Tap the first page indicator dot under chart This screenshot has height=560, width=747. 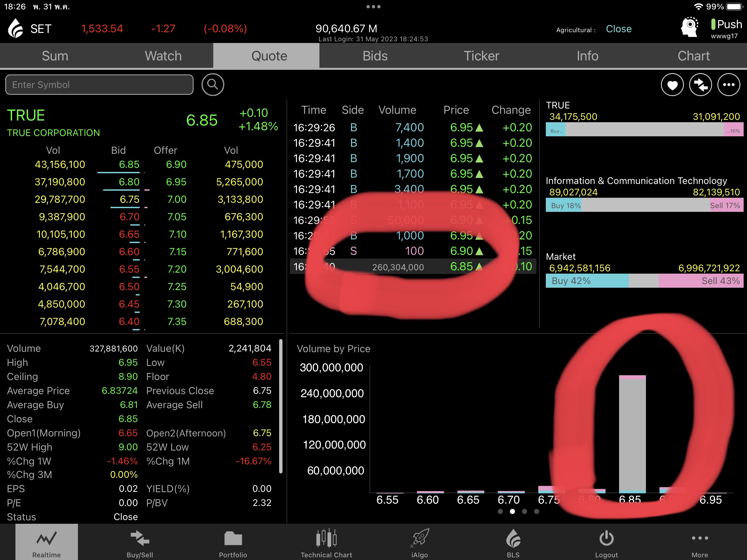[500, 511]
